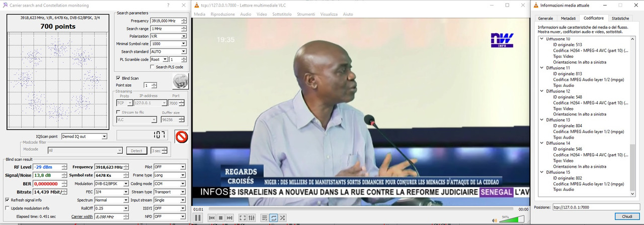This screenshot has height=225, width=644.
Task: Uncheck the Blind Scan checkbox
Action: tap(118, 78)
